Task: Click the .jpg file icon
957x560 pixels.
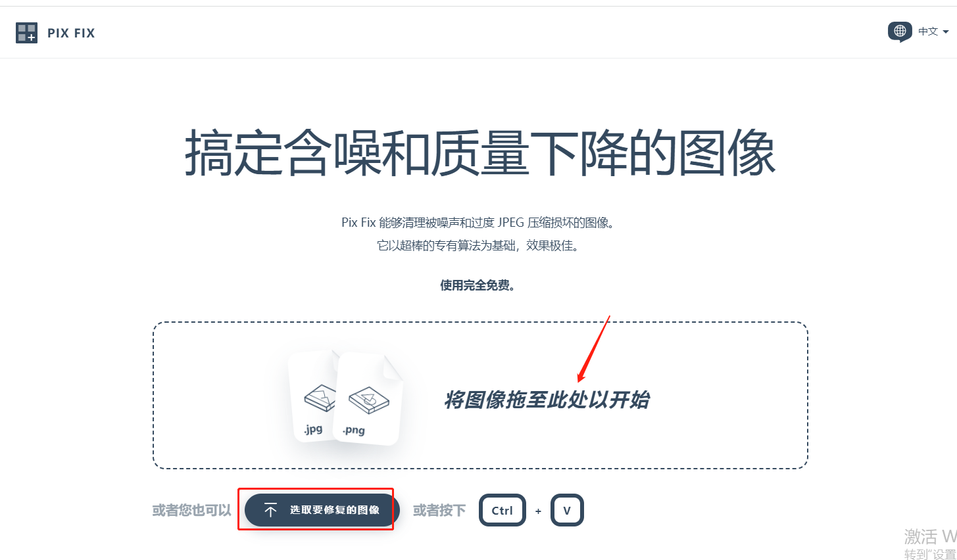Action: pyautogui.click(x=312, y=396)
